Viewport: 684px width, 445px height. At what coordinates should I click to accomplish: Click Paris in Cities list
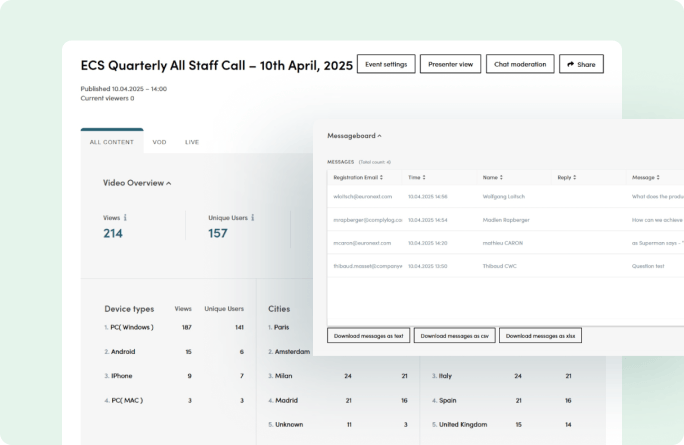click(x=281, y=327)
